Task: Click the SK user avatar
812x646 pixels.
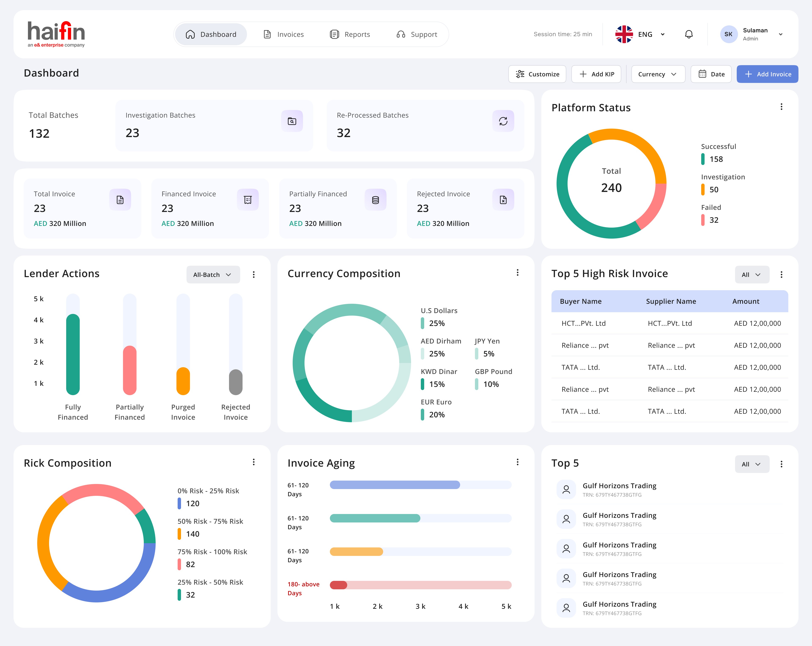Action: 728,34
